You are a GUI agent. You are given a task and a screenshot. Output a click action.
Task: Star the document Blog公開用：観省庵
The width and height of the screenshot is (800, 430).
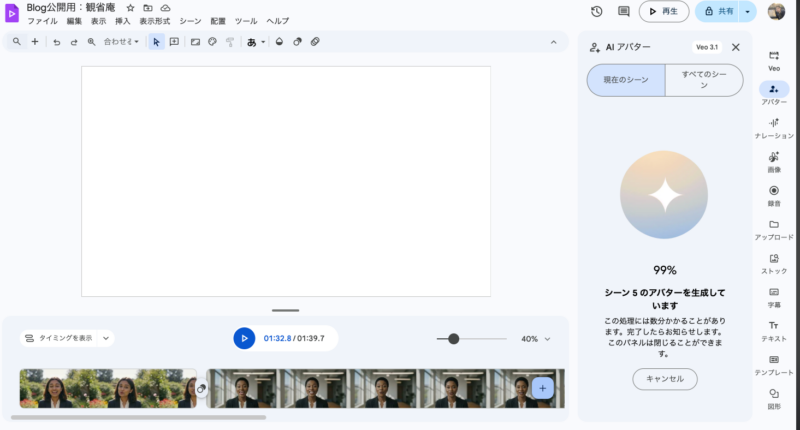point(130,8)
